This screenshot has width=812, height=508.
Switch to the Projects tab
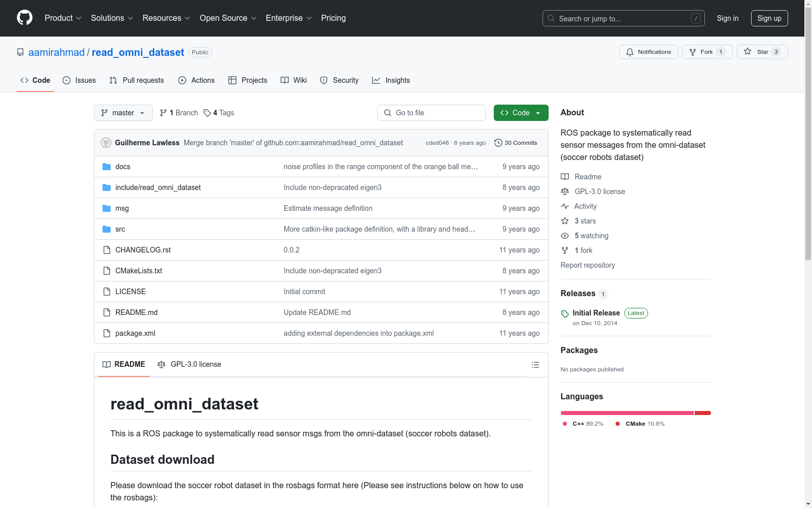point(248,80)
